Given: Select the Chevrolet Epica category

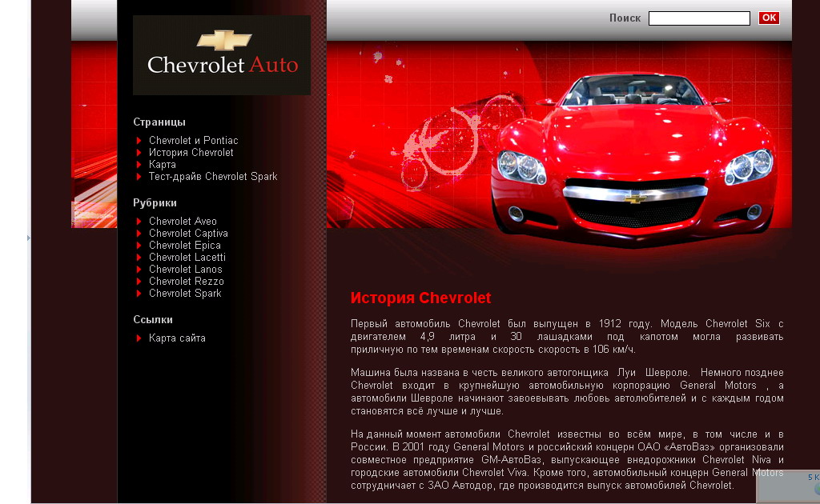Looking at the screenshot, I should (x=185, y=246).
